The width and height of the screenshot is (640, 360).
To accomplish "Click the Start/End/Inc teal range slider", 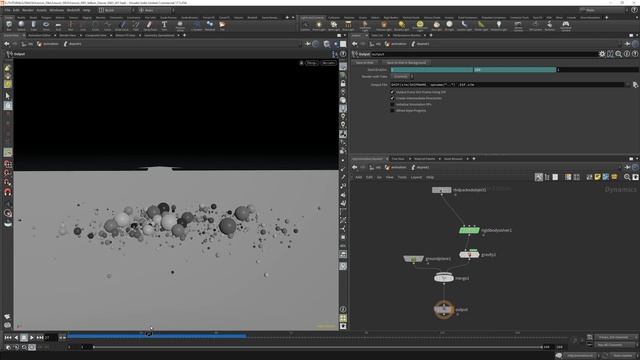I will click(x=473, y=70).
